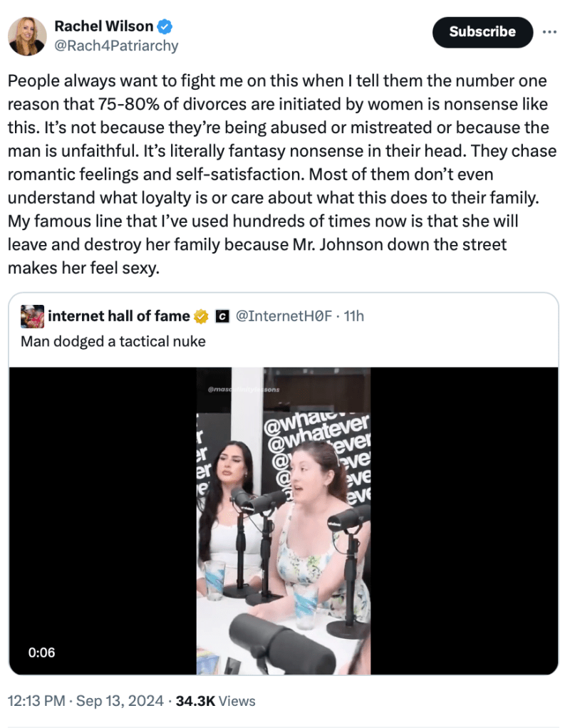Open quoted text "Man dodged a tactical nuke"
Viewport: 575px width, 728px height.
pyautogui.click(x=113, y=341)
